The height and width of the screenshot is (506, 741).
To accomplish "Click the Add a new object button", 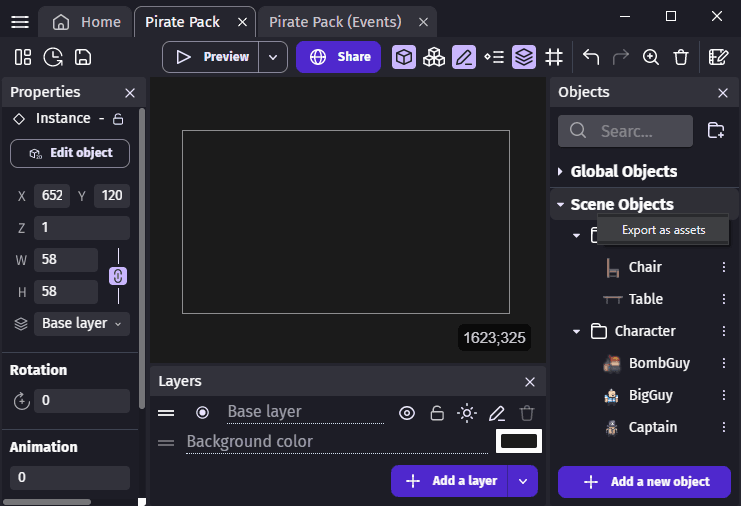I will 645,481.
